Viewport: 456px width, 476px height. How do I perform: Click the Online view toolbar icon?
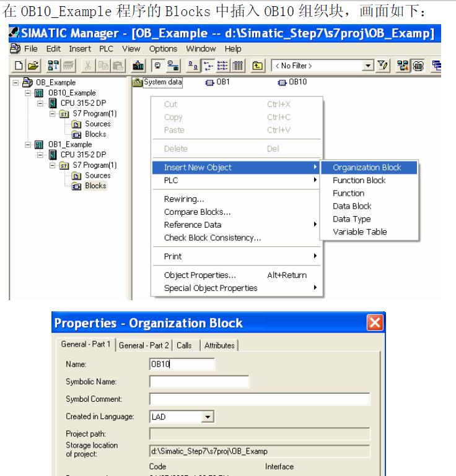[x=173, y=66]
